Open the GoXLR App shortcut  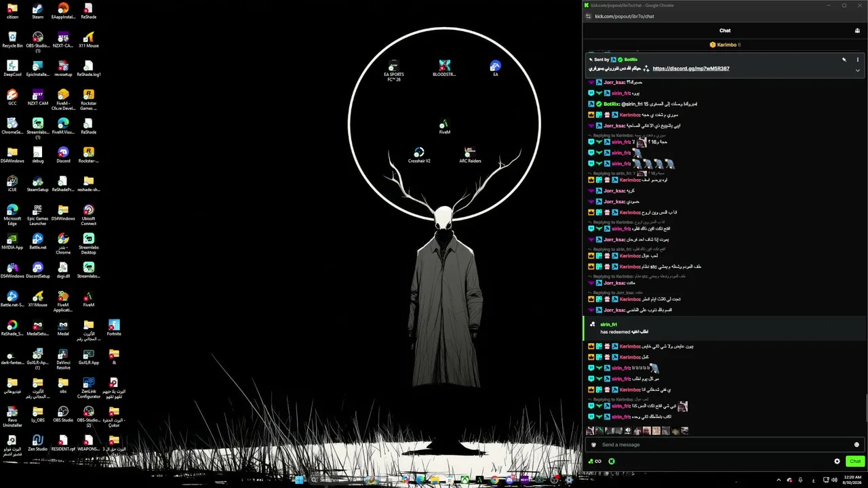(88, 357)
